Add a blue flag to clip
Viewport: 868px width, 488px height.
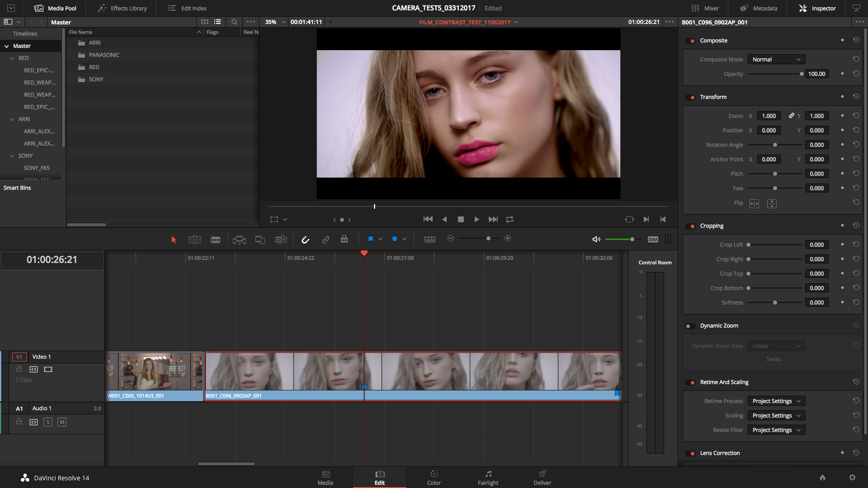coord(370,239)
